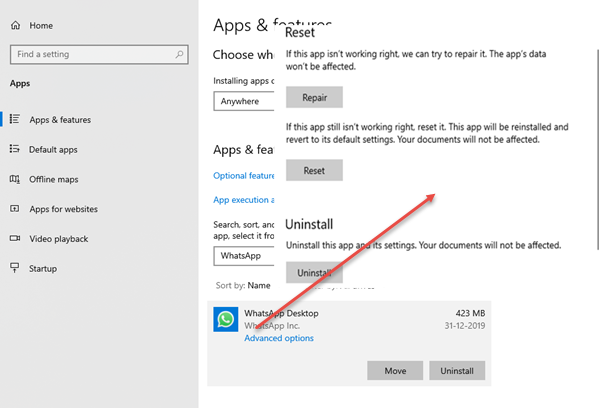Screen dimensions: 600x408
Task: Open the Home settings page
Action: click(41, 26)
